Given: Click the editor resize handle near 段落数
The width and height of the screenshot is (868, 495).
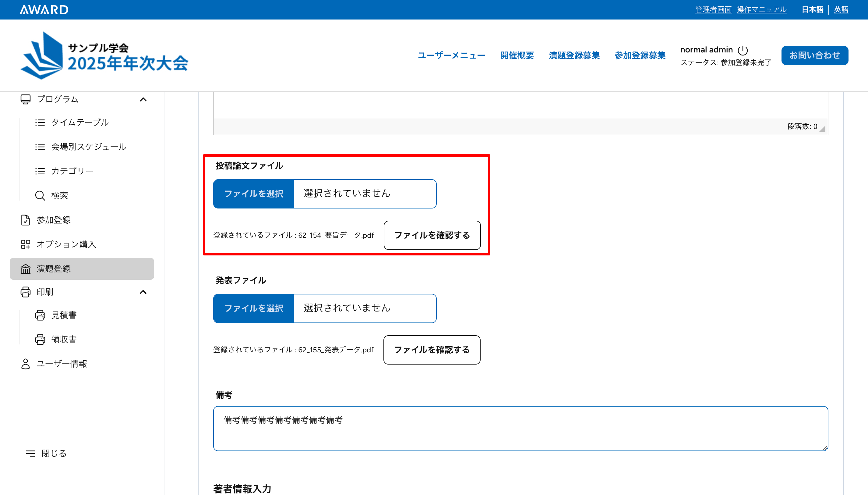Looking at the screenshot, I should pos(823,129).
